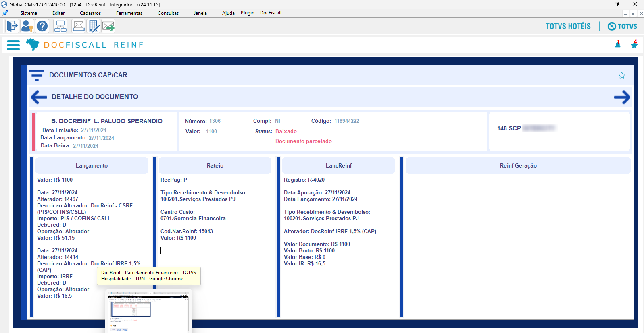Viewport: 644px width, 333px height.
Task: Click the DocReinf Parcelamento Financeiro tooltip
Action: pos(149,276)
